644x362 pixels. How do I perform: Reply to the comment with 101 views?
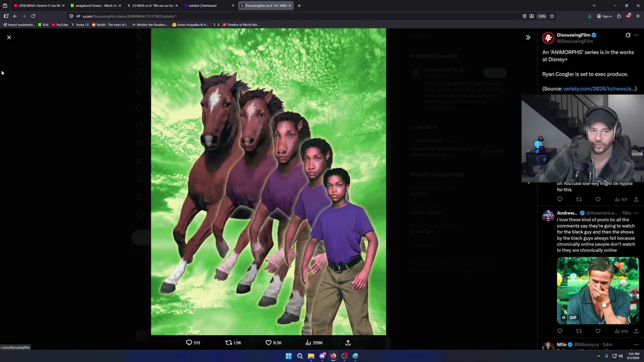pyautogui.click(x=559, y=199)
